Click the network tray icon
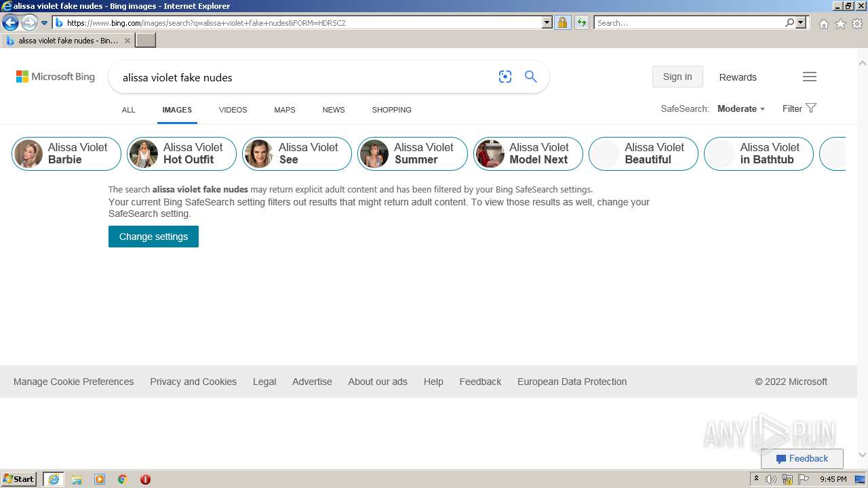The width and height of the screenshot is (868, 488). (x=787, y=479)
